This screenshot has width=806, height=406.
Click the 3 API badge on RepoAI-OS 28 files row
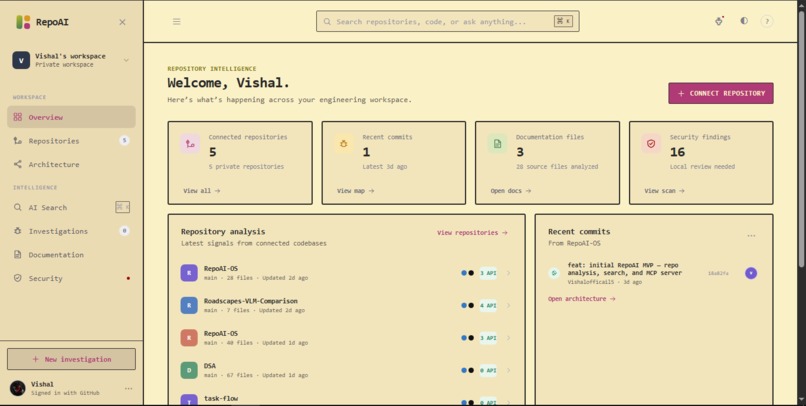488,273
